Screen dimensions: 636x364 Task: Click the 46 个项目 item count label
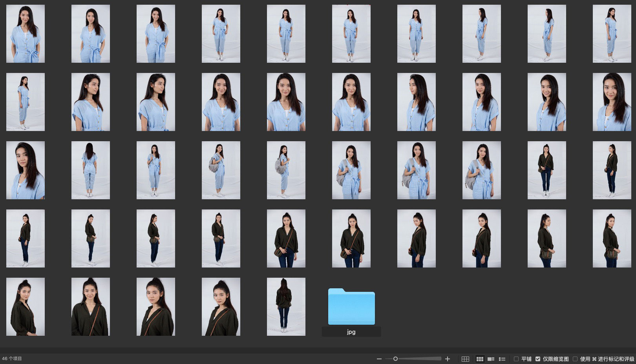tap(12, 359)
